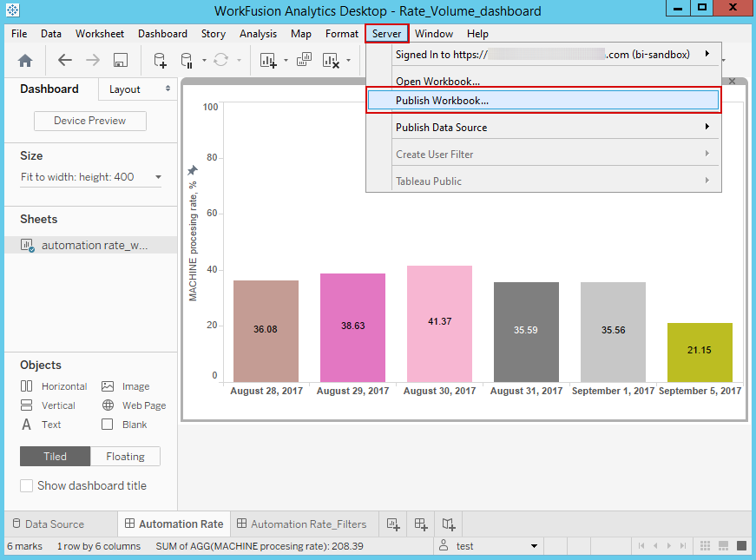Screen dimensions: 756x560
Task: Click the New Worksheet toolbar icon
Action: pos(268,60)
